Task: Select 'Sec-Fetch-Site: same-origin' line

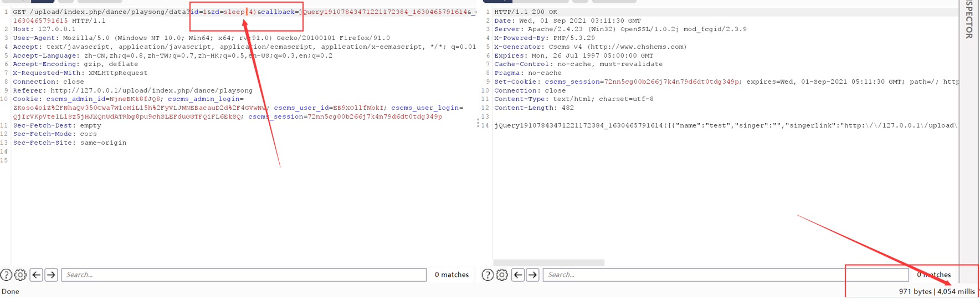Action: tap(70, 143)
